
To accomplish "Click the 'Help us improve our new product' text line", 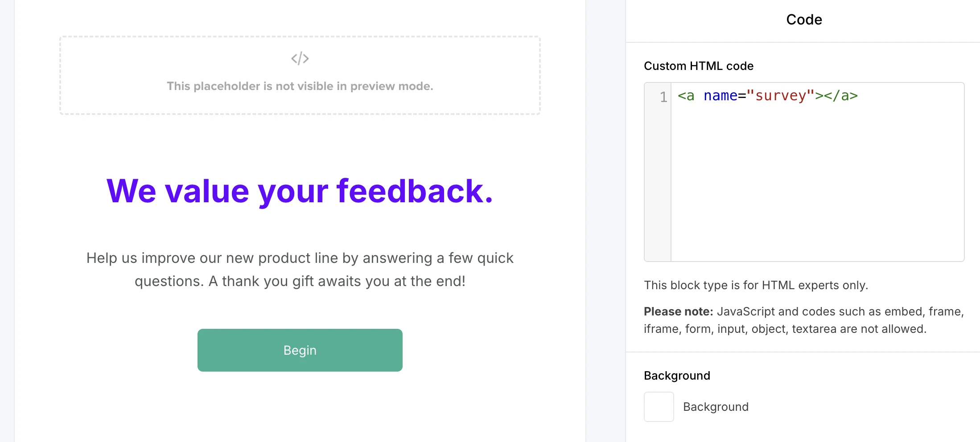I will 300,258.
